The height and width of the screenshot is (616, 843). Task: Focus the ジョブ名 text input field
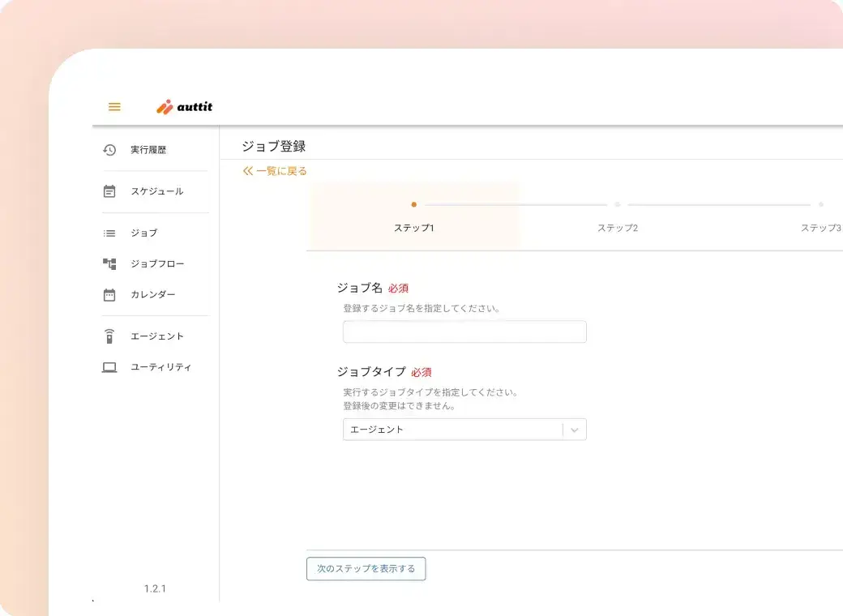click(x=464, y=332)
